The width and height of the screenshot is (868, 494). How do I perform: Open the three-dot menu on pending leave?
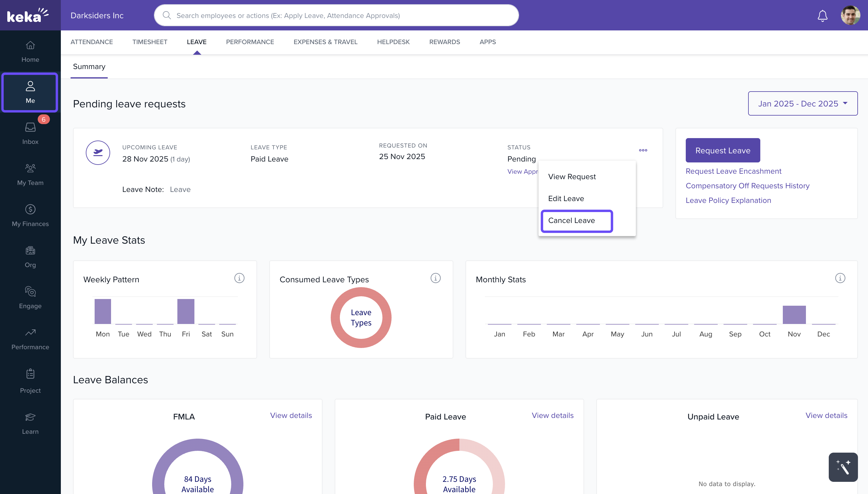(x=643, y=150)
